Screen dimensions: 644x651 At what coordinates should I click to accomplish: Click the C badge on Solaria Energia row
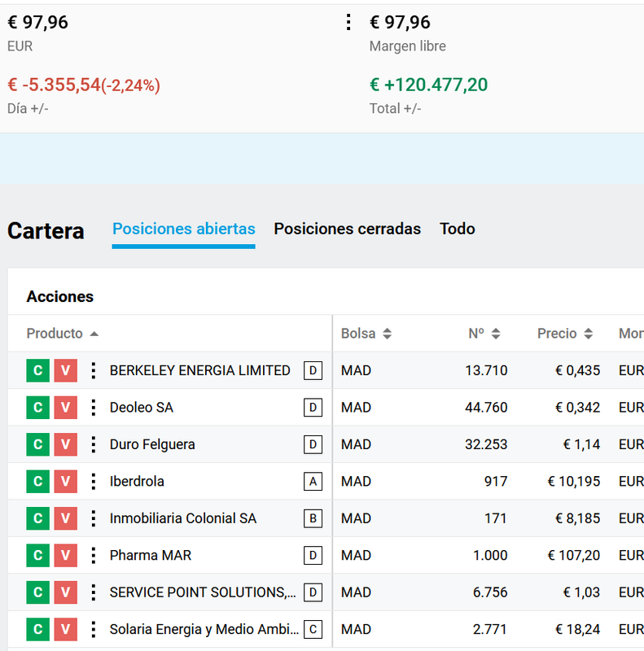[x=313, y=629]
